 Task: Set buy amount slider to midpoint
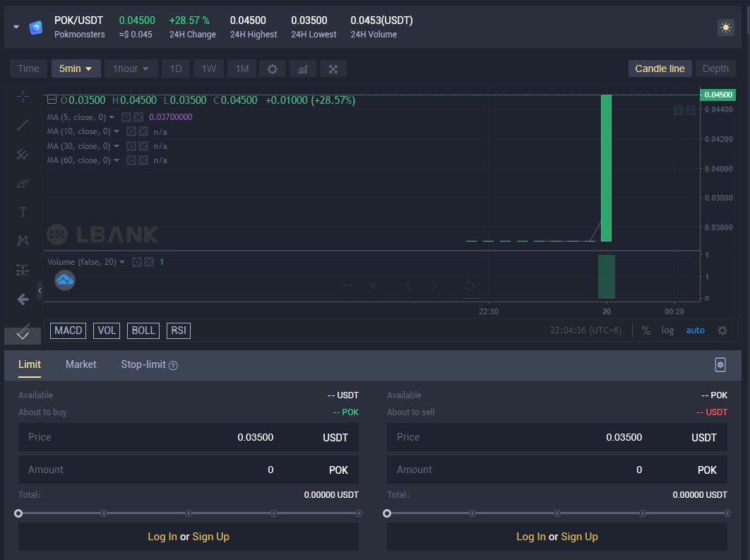(x=189, y=513)
